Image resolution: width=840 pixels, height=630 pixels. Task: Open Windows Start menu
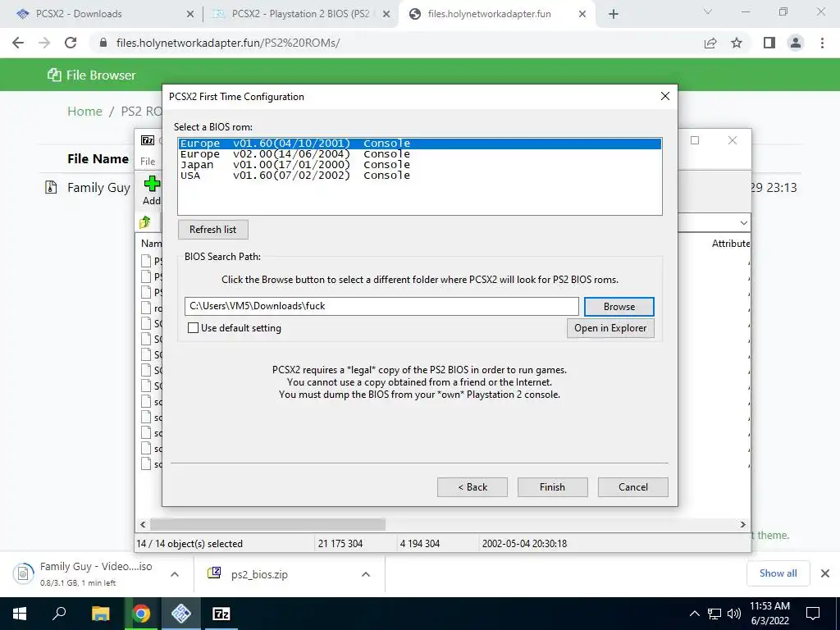click(x=20, y=614)
